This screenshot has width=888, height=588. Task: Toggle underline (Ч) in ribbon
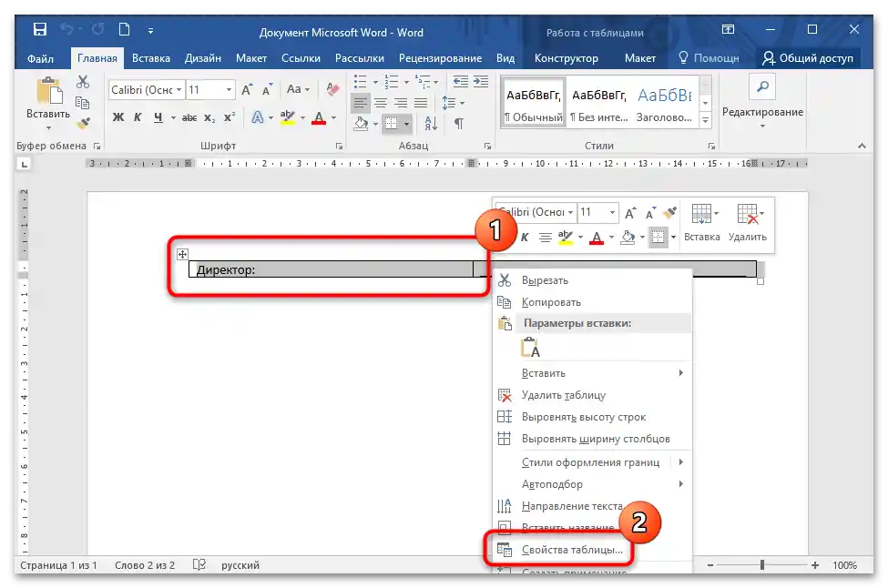click(158, 117)
